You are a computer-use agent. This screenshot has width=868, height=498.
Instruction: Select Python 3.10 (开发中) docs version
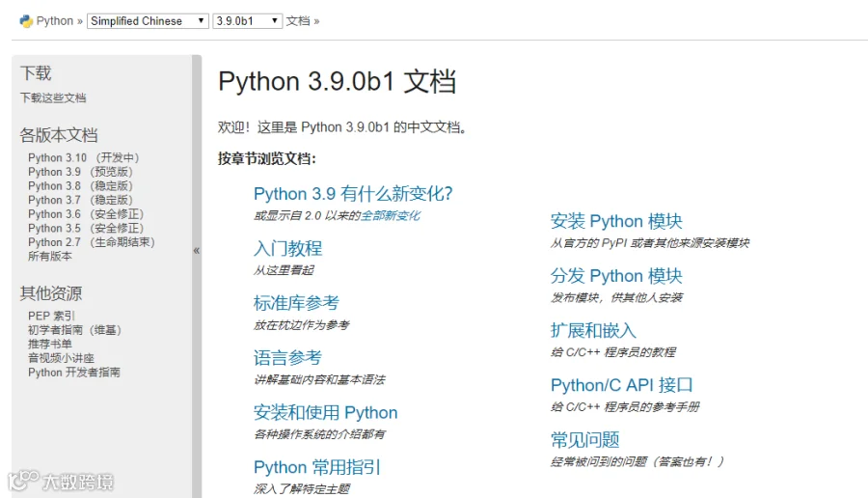coord(84,158)
